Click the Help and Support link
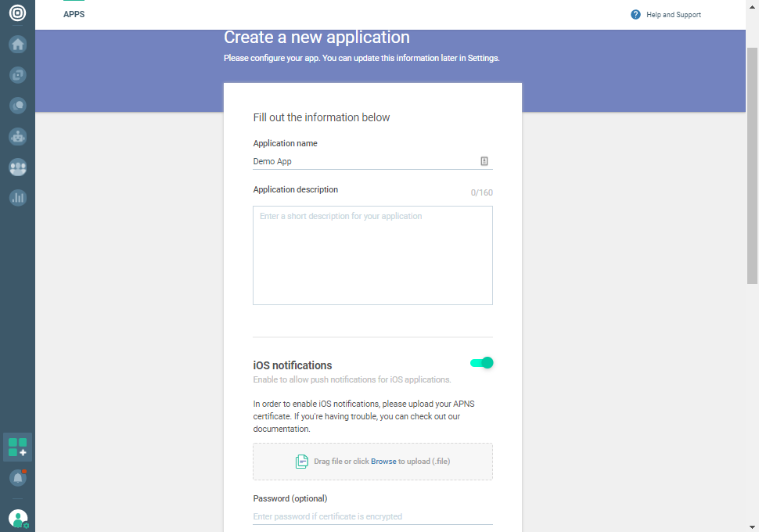Viewport: 759px width, 532px height. [674, 15]
